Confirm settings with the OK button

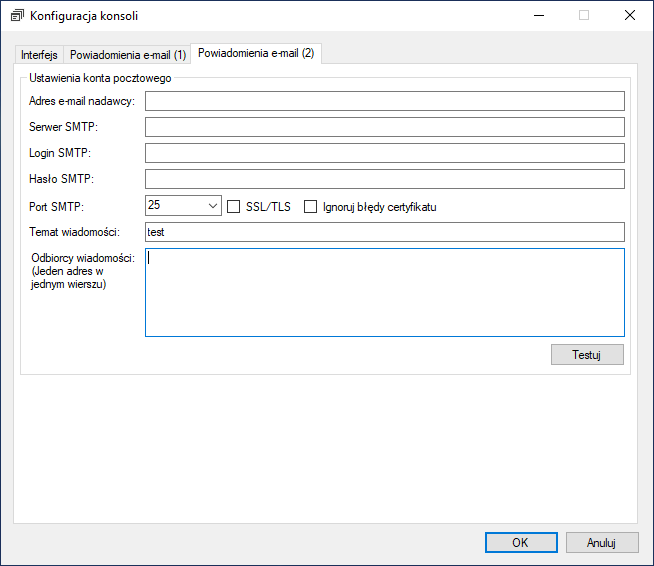pos(521,543)
